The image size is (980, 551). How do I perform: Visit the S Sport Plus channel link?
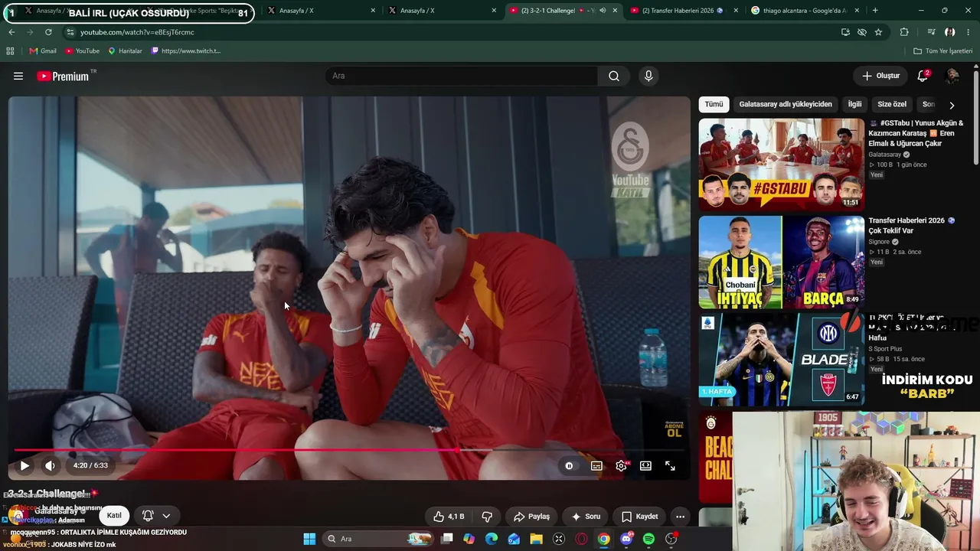885,349
